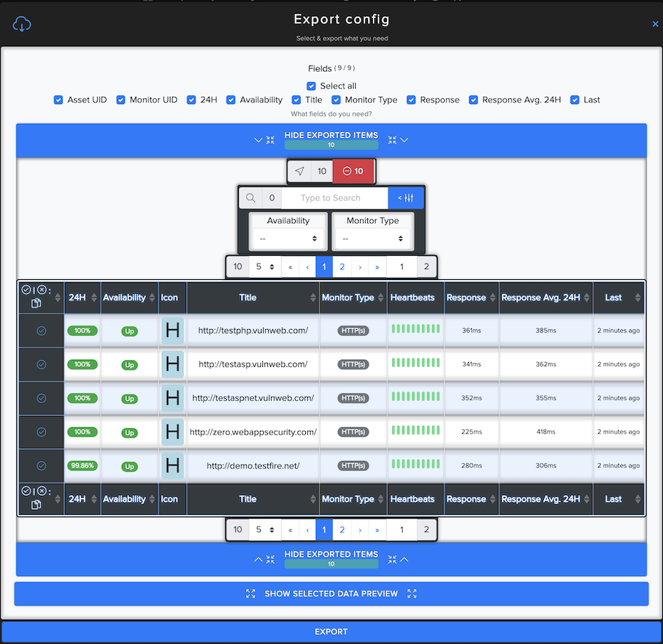Image resolution: width=663 pixels, height=644 pixels.
Task: Click the blue filter sliders icon
Action: tap(406, 197)
